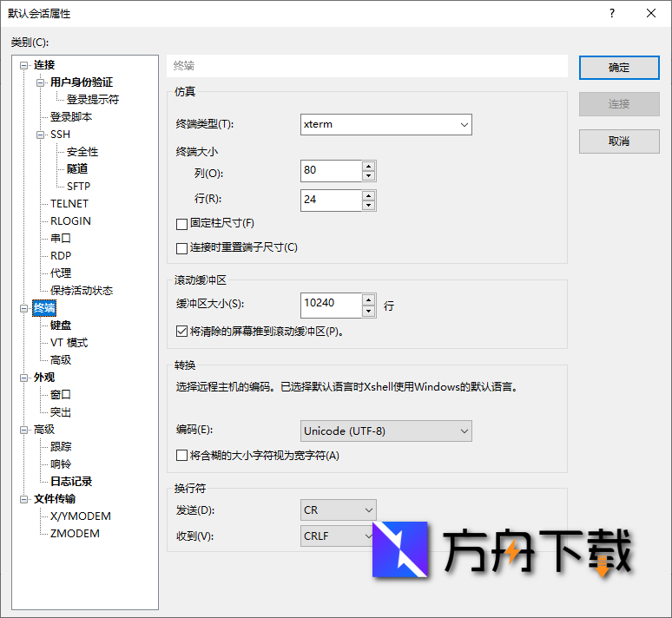Select 保持活动状态 in the tree
Viewport: 672px width, 618px height.
[x=82, y=291]
